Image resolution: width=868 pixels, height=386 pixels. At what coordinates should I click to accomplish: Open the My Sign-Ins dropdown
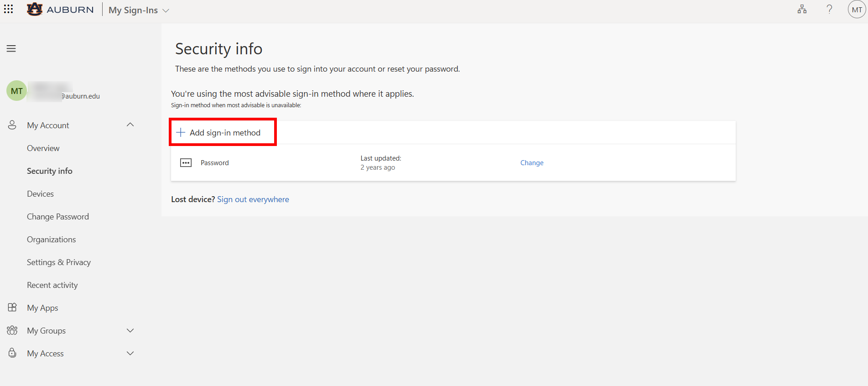[x=139, y=10]
